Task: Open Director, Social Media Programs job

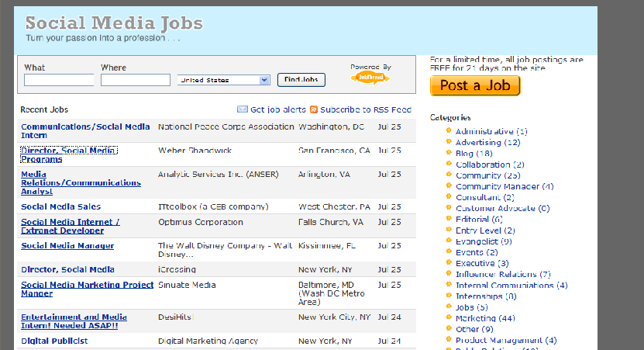Action: [x=69, y=154]
